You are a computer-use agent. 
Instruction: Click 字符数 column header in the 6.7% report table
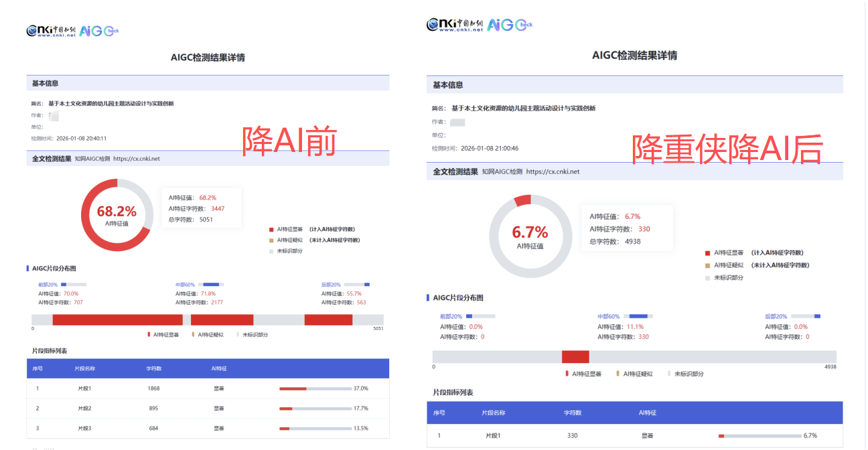click(573, 413)
